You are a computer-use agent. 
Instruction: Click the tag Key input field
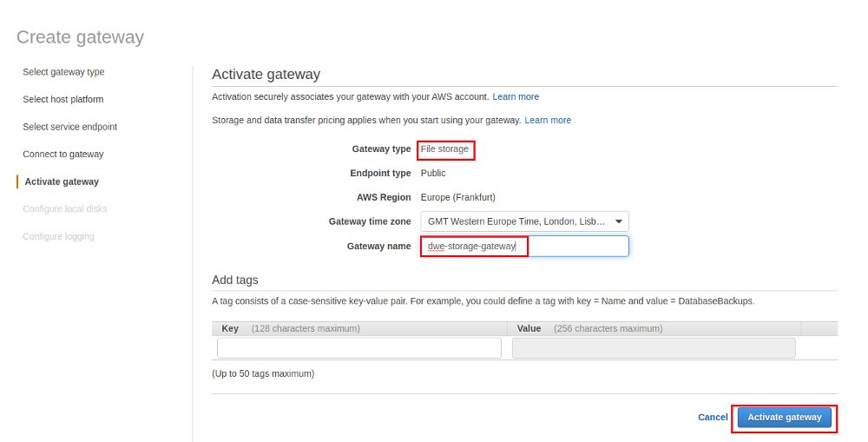(359, 348)
